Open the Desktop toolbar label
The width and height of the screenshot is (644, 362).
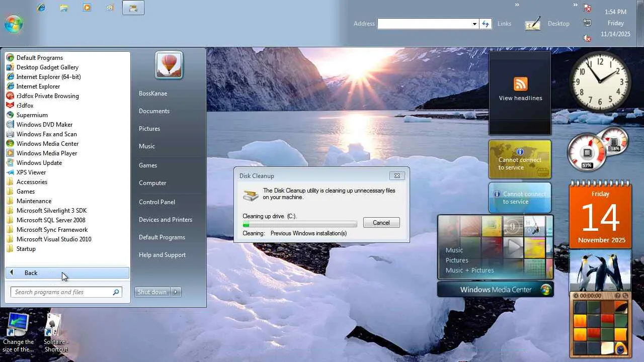tap(558, 24)
